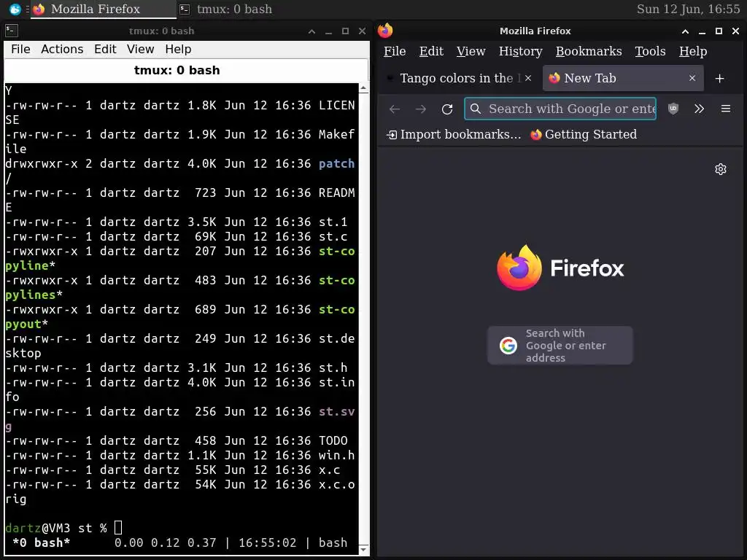Click the x.c filename in terminal listing
The image size is (747, 560).
[x=329, y=470]
